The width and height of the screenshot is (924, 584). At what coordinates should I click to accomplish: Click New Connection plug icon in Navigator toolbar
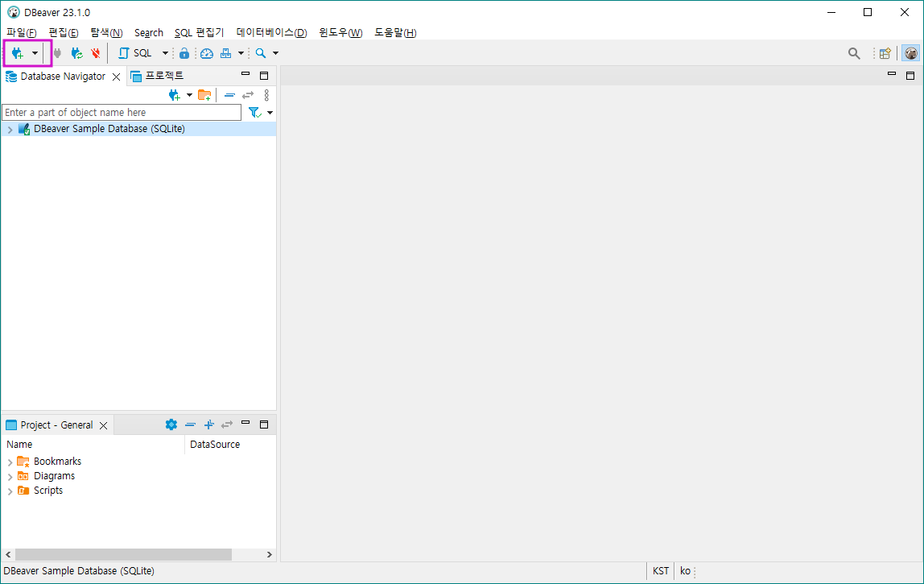coord(175,95)
